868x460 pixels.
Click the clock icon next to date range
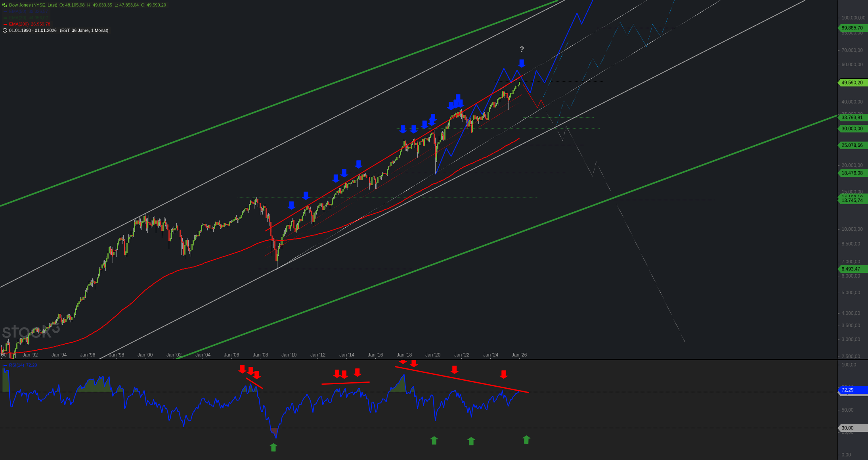point(5,31)
